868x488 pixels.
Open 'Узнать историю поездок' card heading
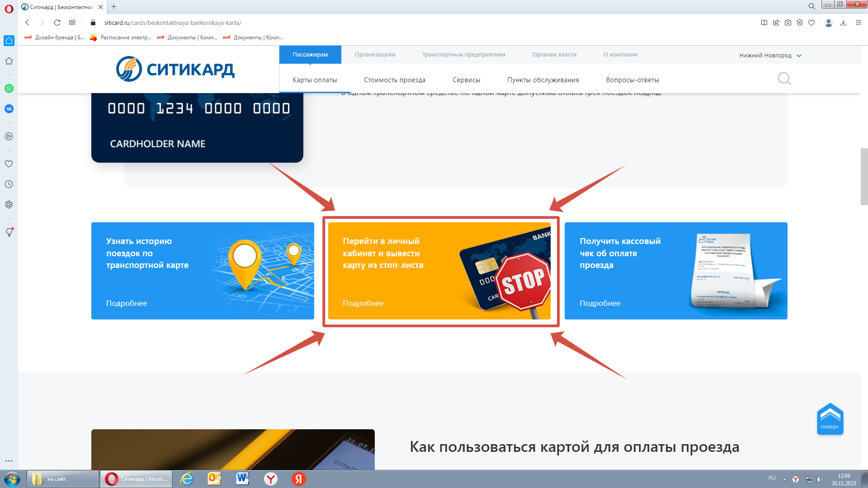tap(147, 253)
